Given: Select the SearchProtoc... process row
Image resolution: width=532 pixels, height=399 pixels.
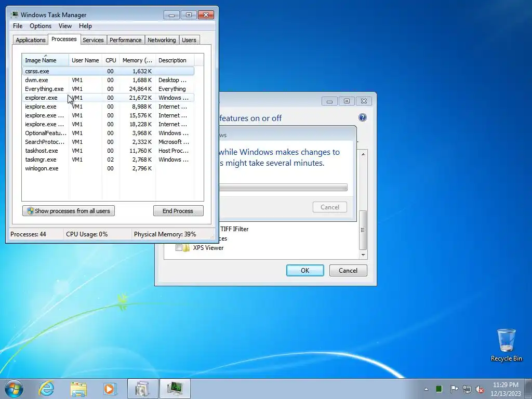Looking at the screenshot, I should [108, 142].
